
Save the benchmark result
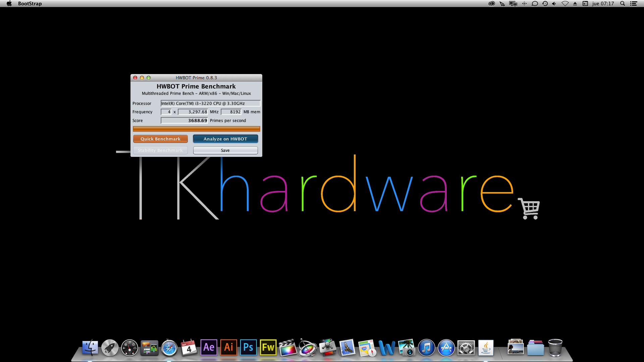pos(225,150)
